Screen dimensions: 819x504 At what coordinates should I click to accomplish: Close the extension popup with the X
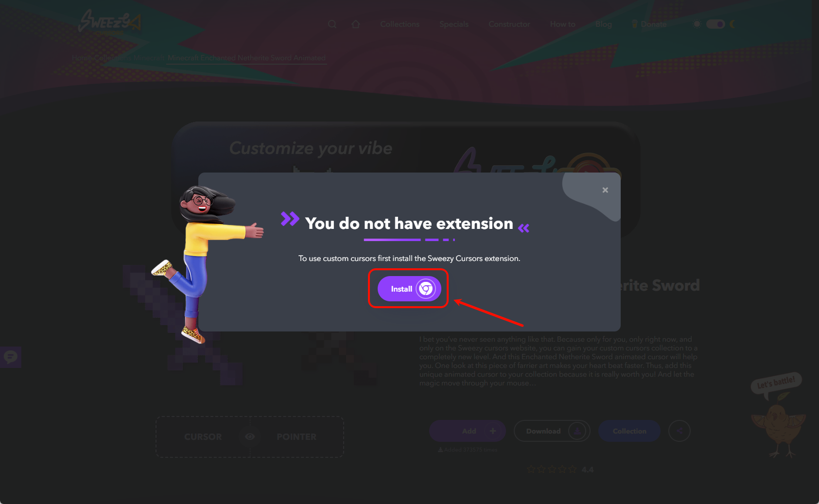(x=605, y=190)
